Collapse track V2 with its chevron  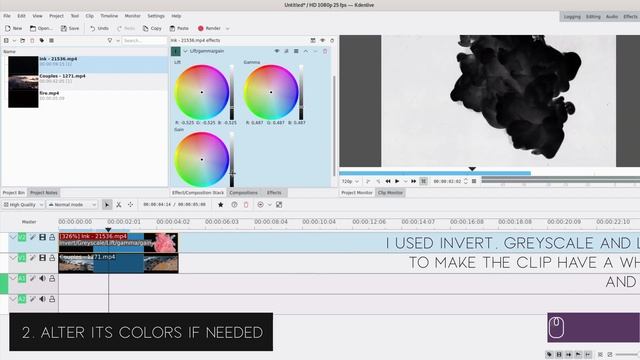[x=13, y=237]
